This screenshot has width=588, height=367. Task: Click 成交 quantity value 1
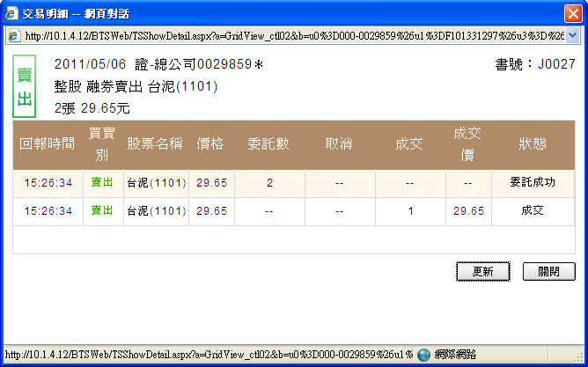pyautogui.click(x=410, y=211)
